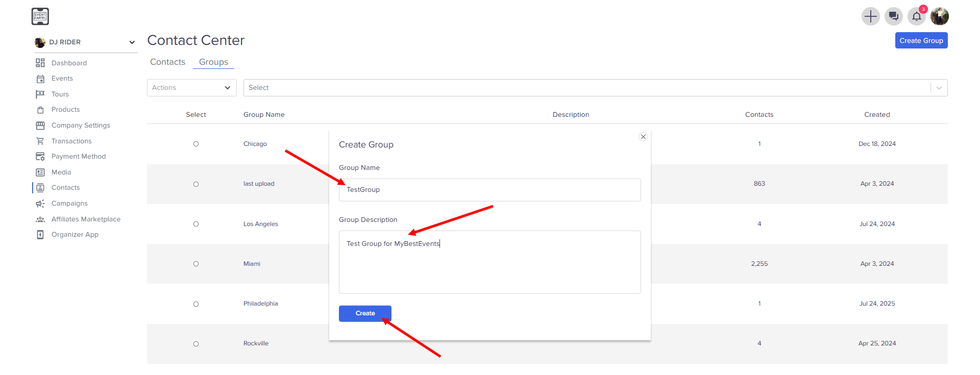Expand the DJ RIDER account dropdown
980x375 pixels.
[86, 42]
